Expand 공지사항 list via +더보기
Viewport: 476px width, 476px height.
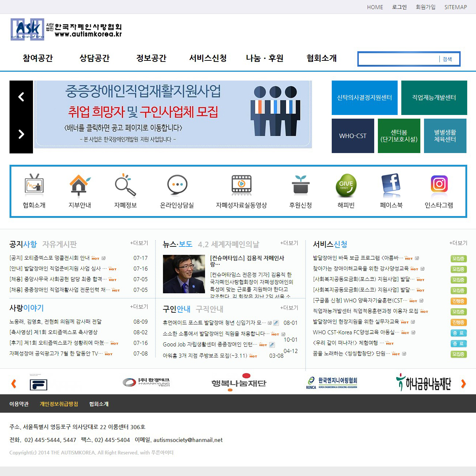click(139, 243)
